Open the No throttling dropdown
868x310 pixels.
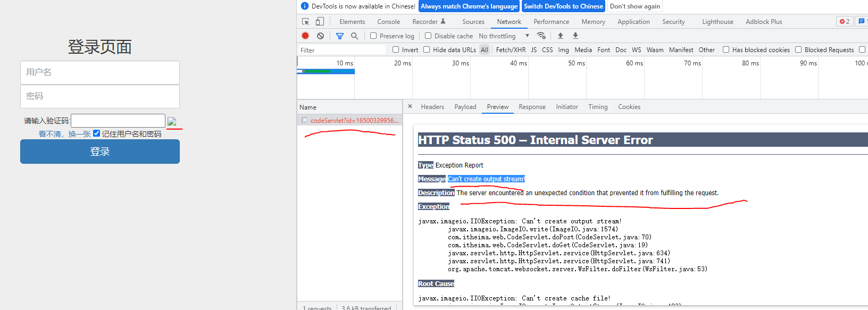point(504,36)
